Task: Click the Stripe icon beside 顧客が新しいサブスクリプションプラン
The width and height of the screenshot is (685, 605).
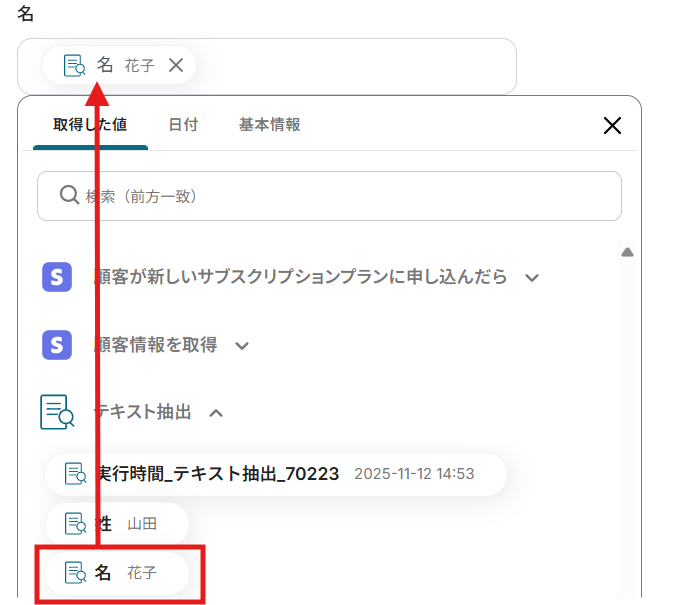Action: point(57,277)
